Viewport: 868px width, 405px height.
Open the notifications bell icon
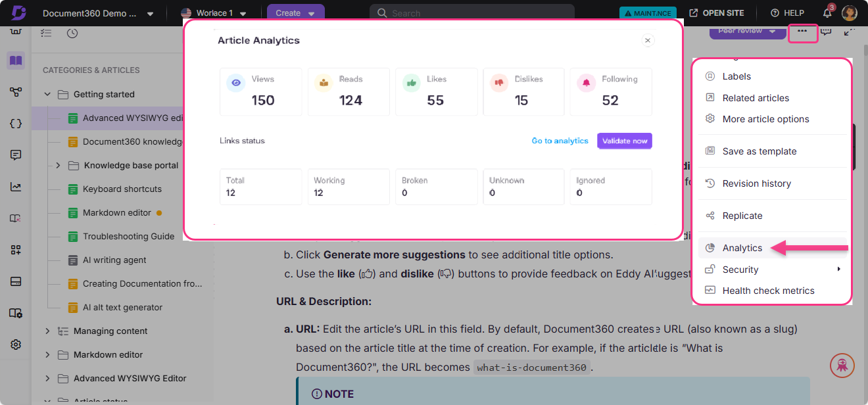point(827,13)
